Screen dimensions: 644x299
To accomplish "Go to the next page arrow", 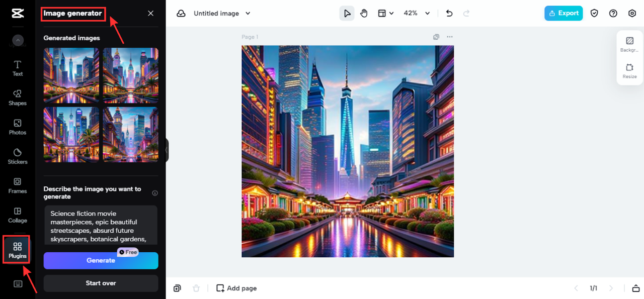I will (611, 288).
